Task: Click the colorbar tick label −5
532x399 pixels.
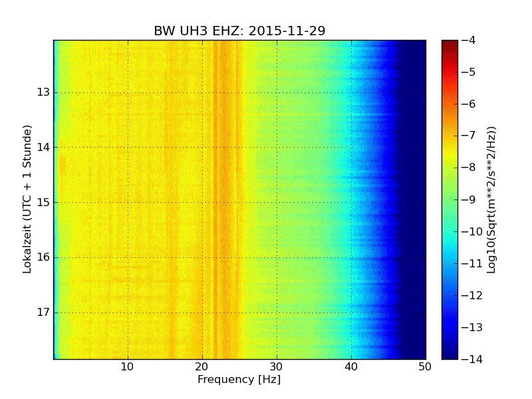Action: click(x=468, y=72)
